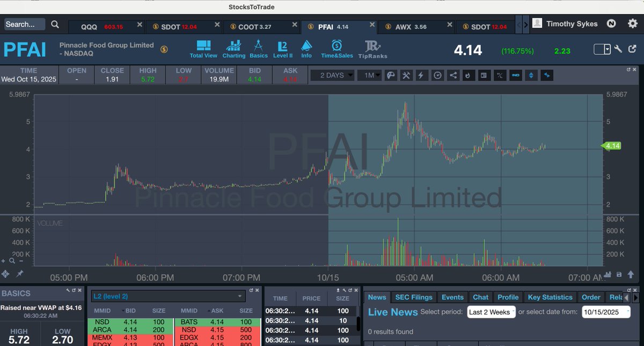The image size is (644, 346).
Task: Open the Time&Sales clock icon
Action: pyautogui.click(x=337, y=49)
